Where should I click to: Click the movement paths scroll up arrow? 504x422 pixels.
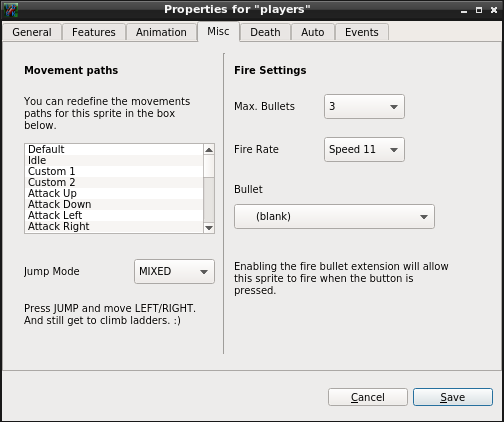coord(209,150)
